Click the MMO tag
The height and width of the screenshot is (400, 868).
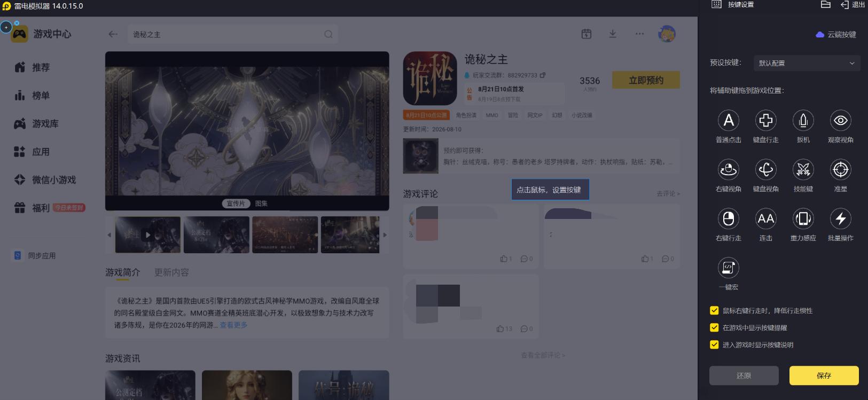(x=492, y=115)
